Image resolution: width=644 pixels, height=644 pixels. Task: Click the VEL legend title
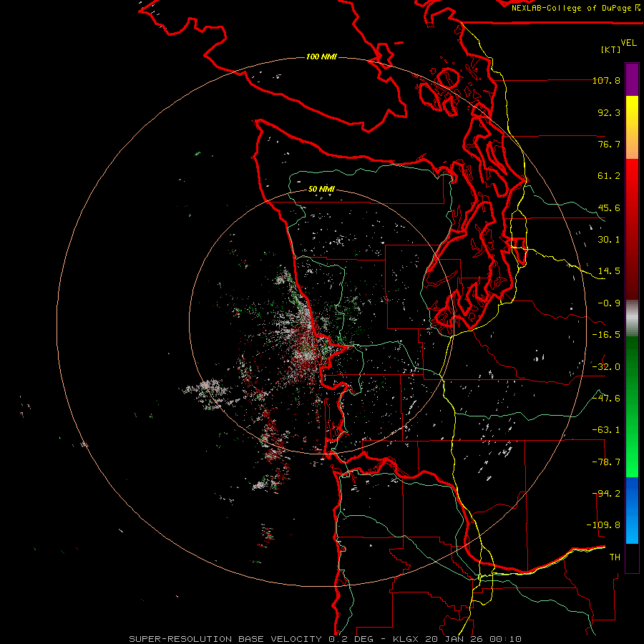628,43
